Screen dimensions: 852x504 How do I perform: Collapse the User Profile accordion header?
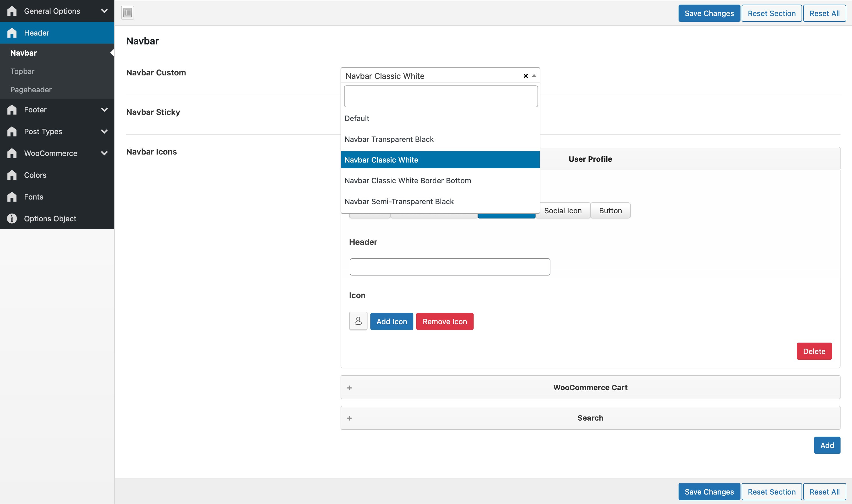(590, 159)
